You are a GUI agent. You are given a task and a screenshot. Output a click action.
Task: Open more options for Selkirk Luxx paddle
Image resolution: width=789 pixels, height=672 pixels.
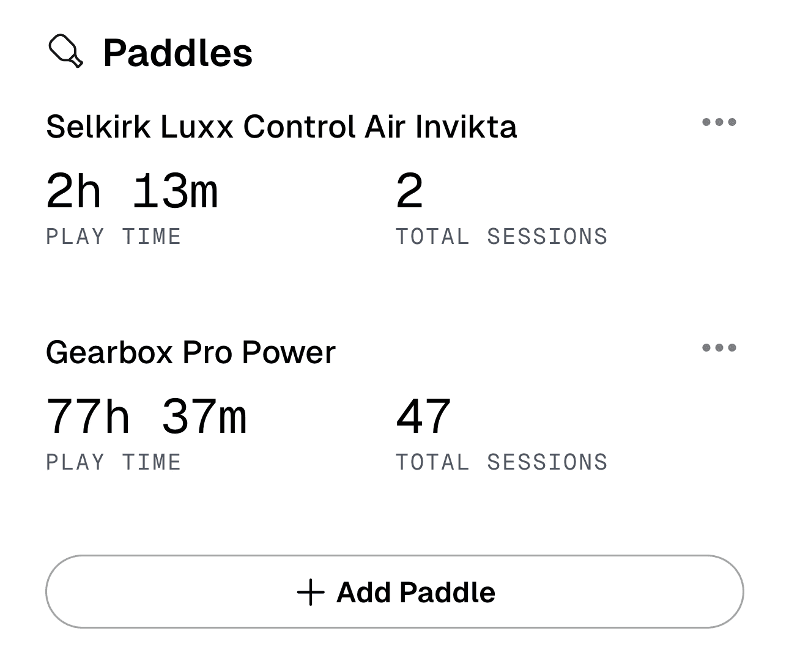point(719,122)
